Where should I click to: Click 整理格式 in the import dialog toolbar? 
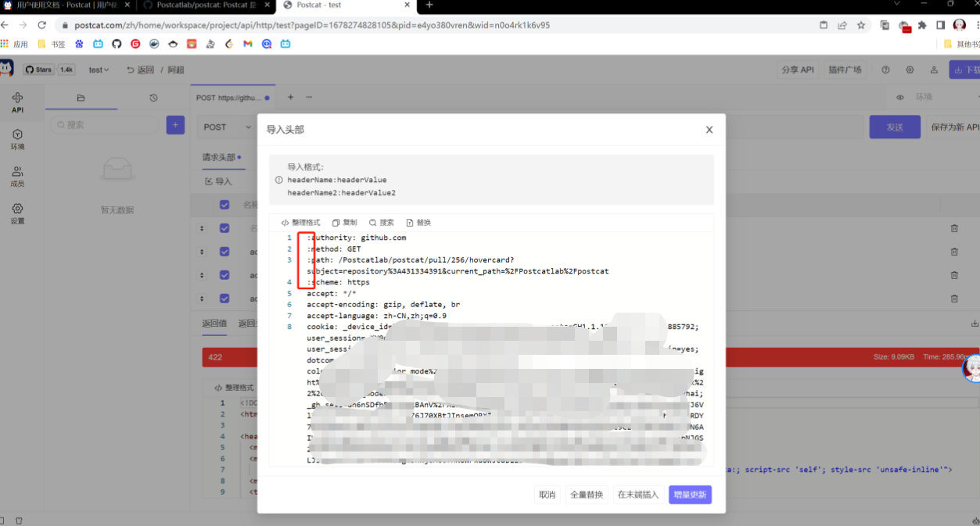301,223
